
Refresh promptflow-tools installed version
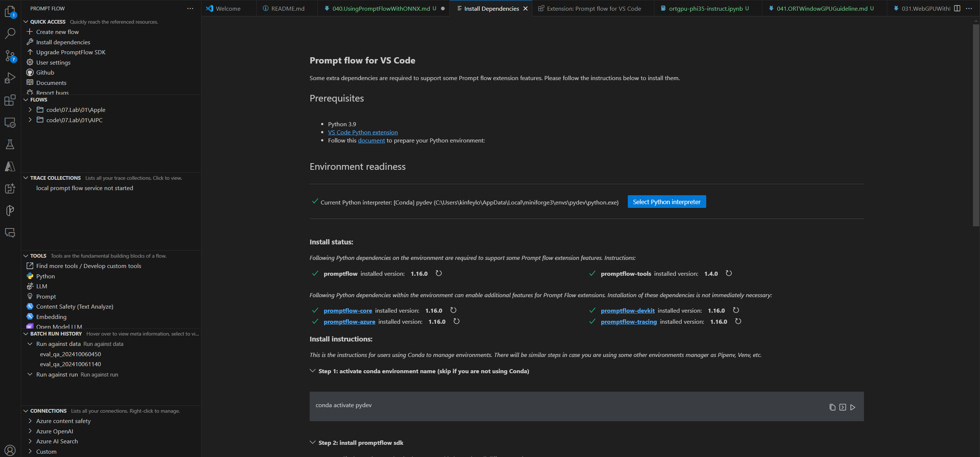point(728,273)
